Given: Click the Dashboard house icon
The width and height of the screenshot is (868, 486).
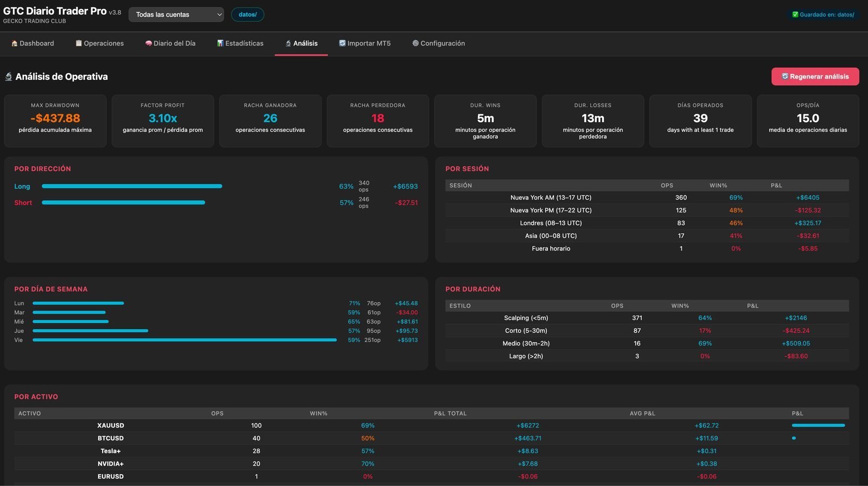Looking at the screenshot, I should coord(15,43).
